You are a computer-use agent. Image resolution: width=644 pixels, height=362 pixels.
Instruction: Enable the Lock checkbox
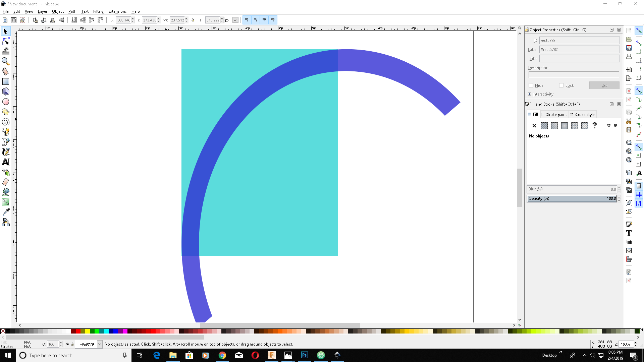coord(561,85)
